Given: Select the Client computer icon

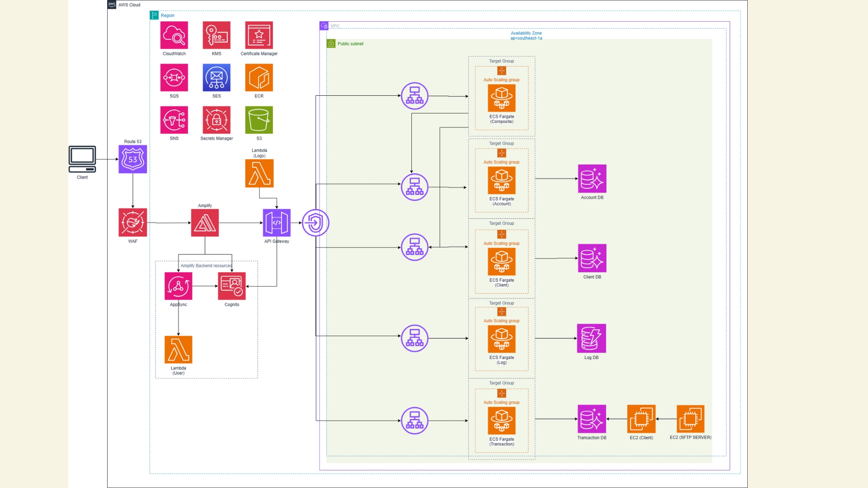Looking at the screenshot, I should pyautogui.click(x=82, y=159).
